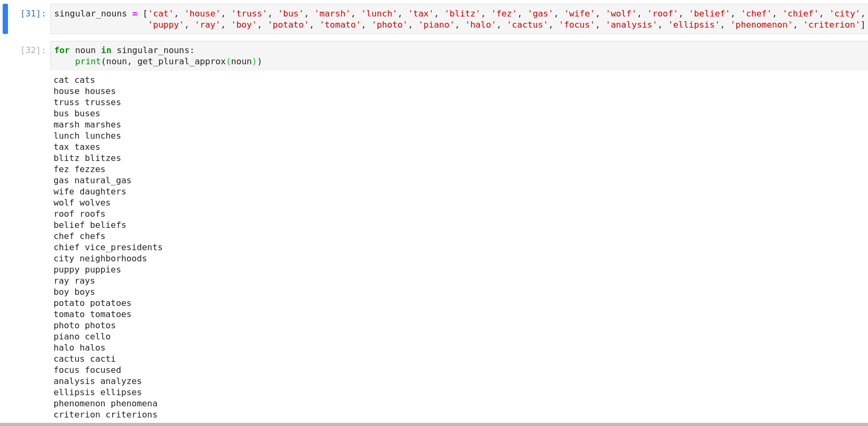Click the output line 'tomato tomatoes'
Screen dimensions: 868x426
[x=92, y=314]
